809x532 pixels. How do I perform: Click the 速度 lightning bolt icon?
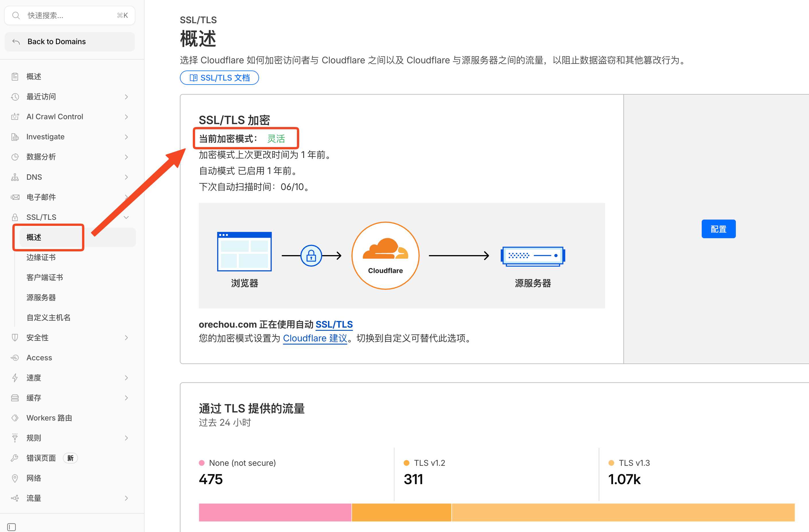coord(15,378)
